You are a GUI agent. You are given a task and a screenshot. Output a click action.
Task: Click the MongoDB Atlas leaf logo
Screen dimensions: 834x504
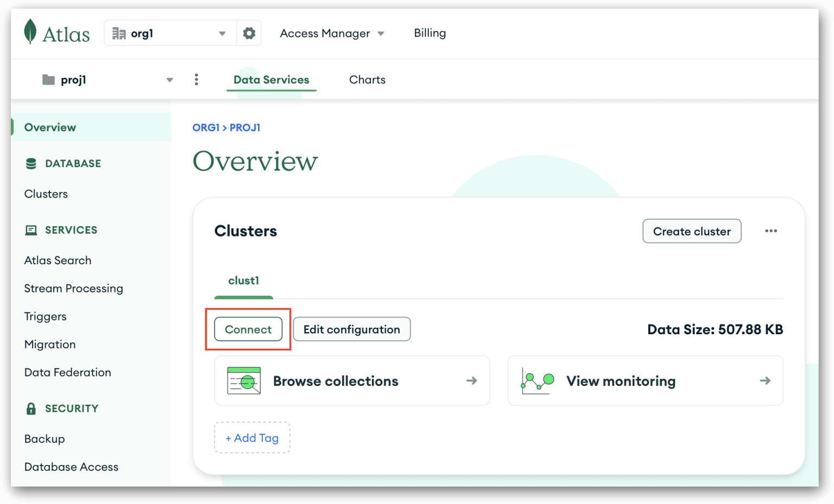click(30, 32)
